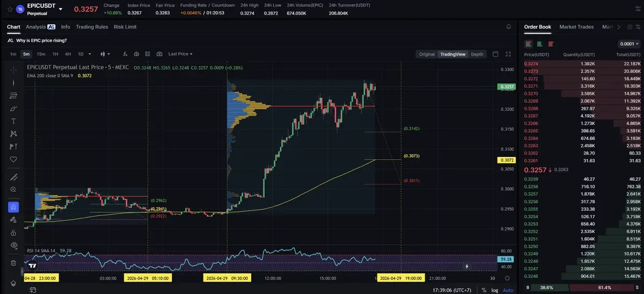Select the ruler measure tool
Screen dimensions: 644x294
[13, 177]
